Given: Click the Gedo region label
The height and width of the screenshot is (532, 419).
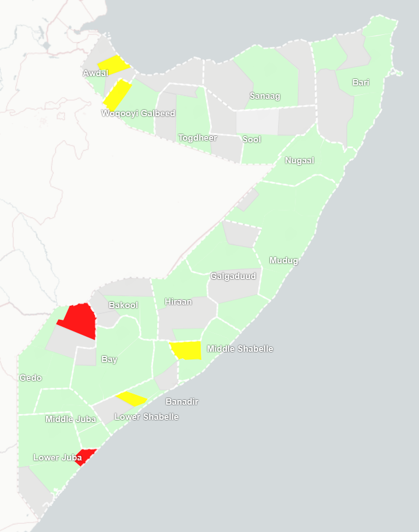Looking at the screenshot, I should 30,378.
